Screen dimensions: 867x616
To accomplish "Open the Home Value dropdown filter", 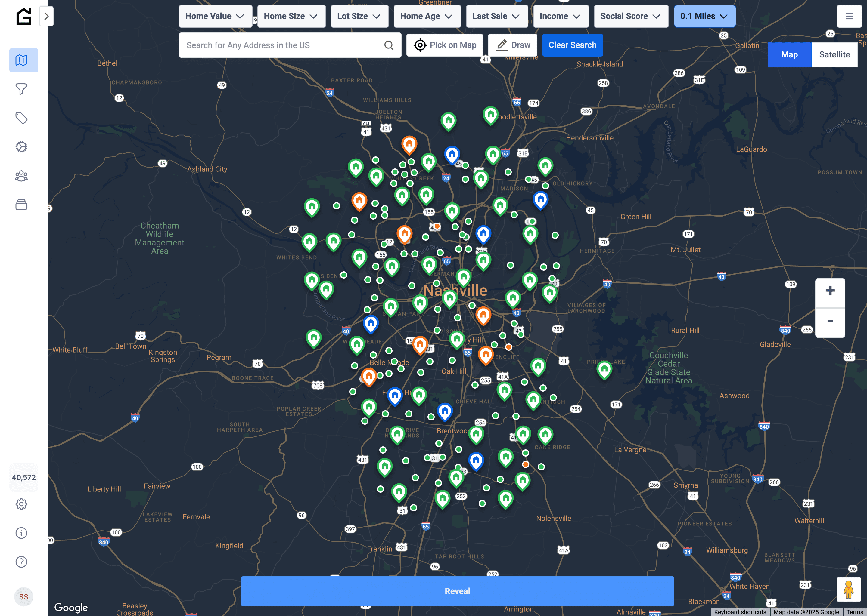I will pyautogui.click(x=215, y=16).
